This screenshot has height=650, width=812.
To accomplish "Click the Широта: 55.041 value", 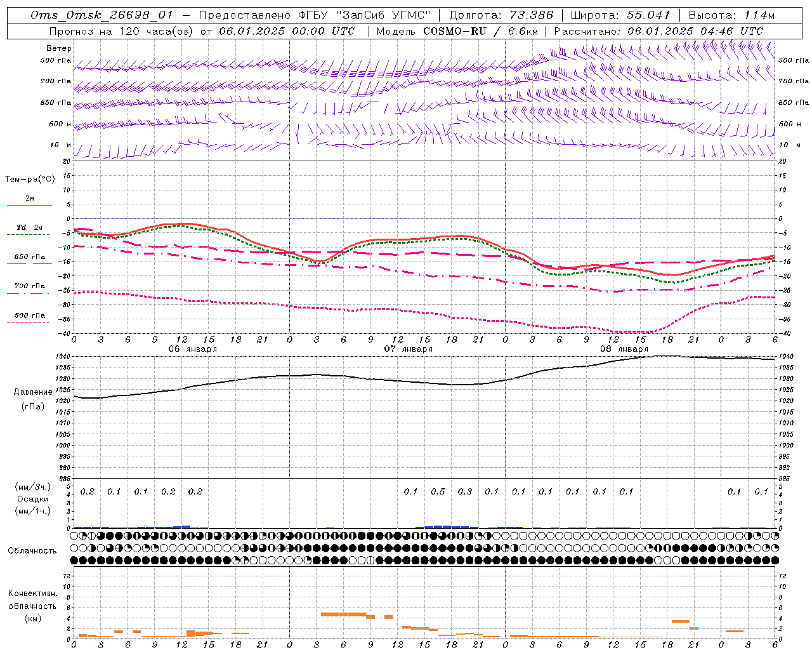I will (x=620, y=15).
